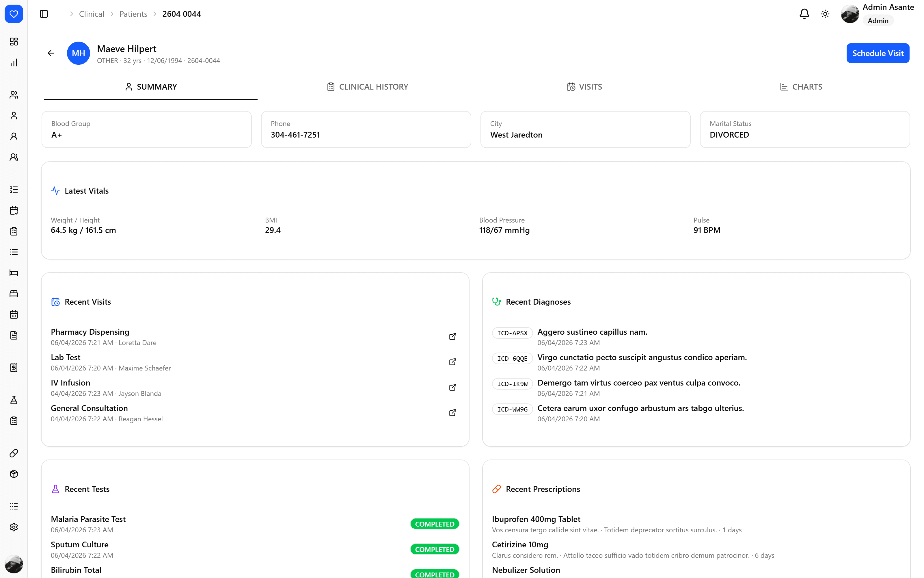Image resolution: width=924 pixels, height=578 pixels.
Task: Open the users group icon in sidebar
Action: [x=14, y=95]
